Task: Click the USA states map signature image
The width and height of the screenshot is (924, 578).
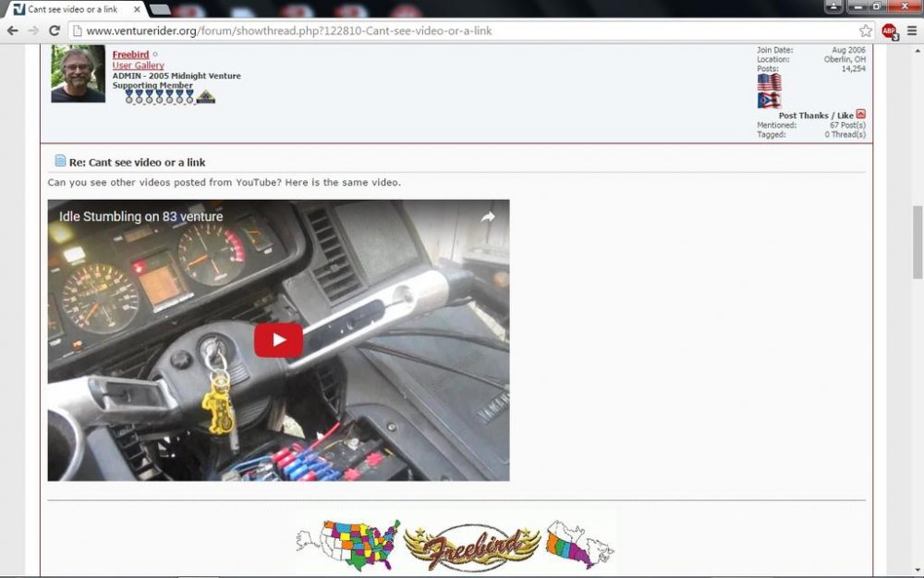Action: point(348,546)
